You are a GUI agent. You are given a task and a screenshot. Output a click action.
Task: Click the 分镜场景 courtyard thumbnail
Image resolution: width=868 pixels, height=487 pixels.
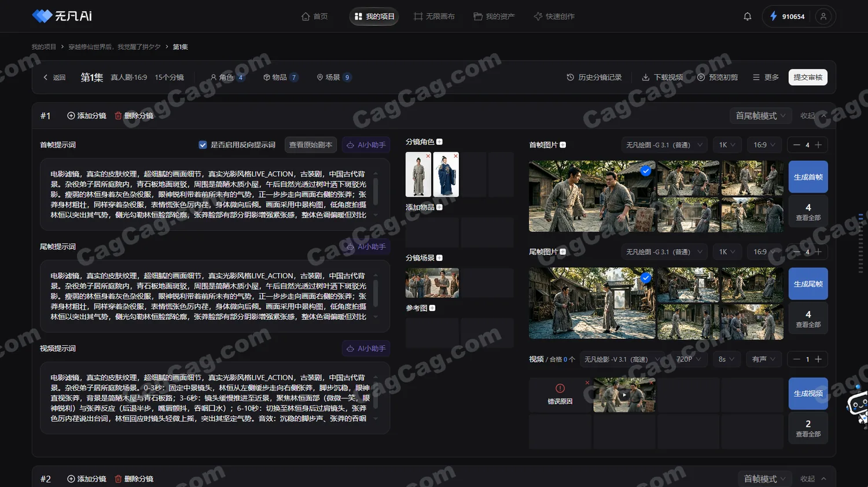432,283
